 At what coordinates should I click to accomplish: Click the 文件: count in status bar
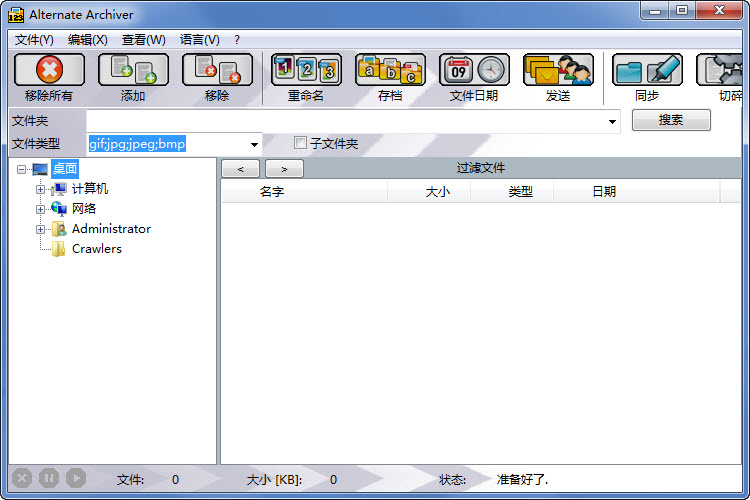(175, 479)
